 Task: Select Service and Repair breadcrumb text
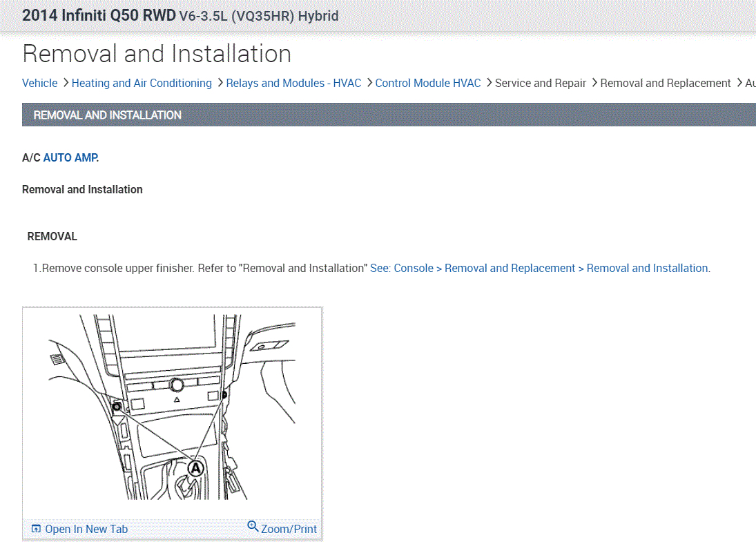[x=541, y=83]
